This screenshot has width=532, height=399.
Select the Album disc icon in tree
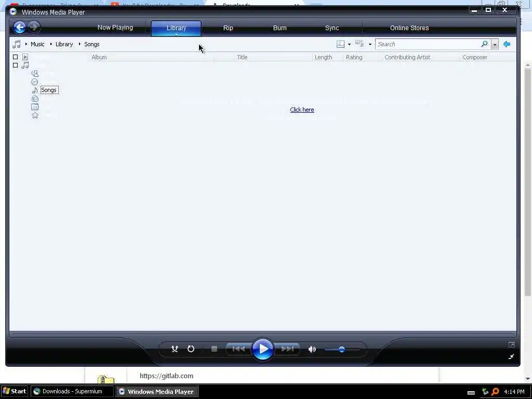pos(35,82)
